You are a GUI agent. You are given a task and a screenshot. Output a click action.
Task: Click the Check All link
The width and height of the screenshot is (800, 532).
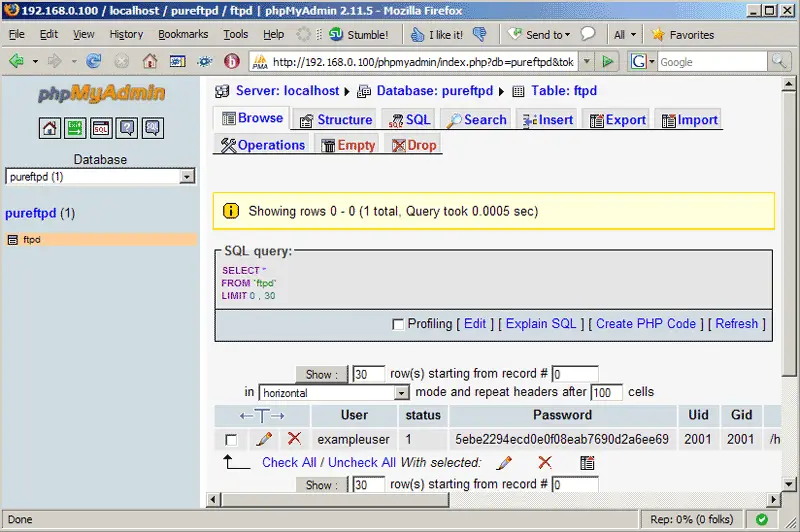tap(289, 463)
